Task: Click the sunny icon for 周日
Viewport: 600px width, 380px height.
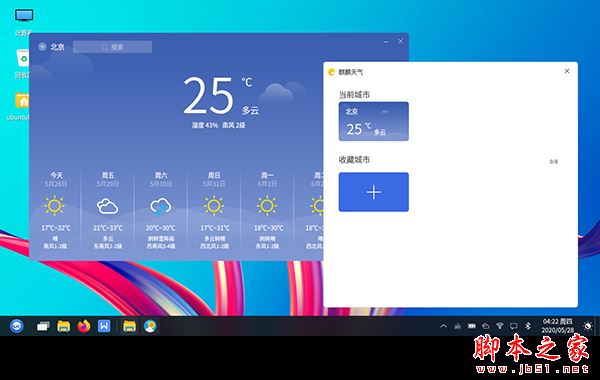Action: pos(214,206)
